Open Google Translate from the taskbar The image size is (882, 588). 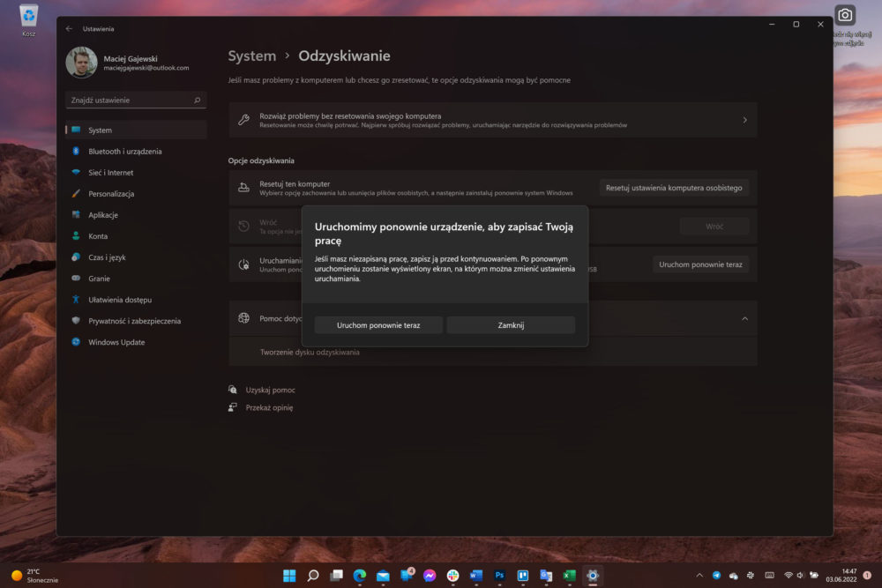[546, 576]
